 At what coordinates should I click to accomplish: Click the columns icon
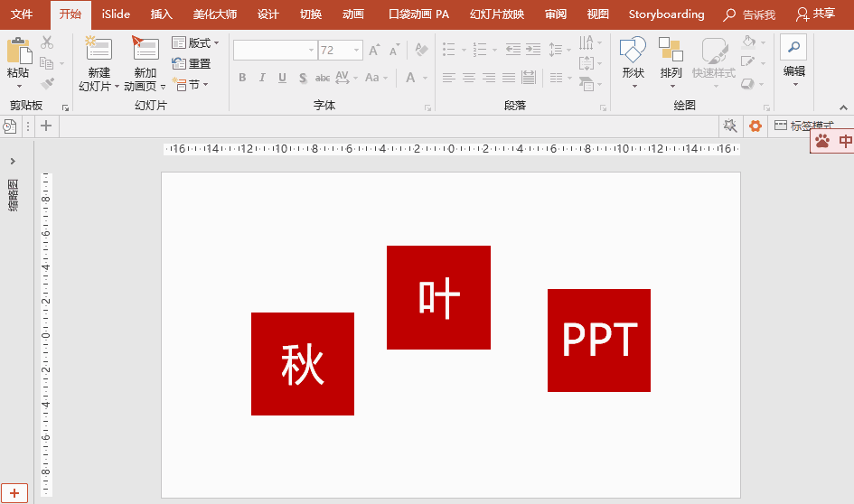click(x=556, y=78)
